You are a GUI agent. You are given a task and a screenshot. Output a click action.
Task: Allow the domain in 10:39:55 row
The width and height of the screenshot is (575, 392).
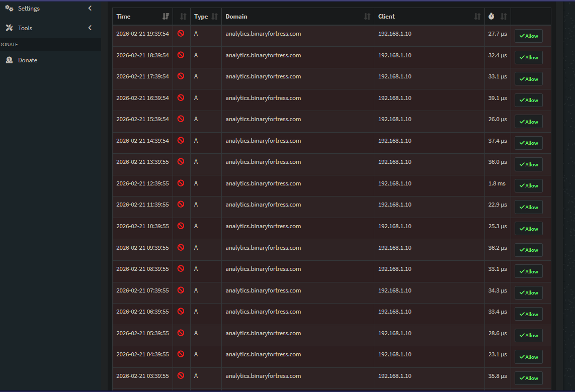tap(528, 229)
